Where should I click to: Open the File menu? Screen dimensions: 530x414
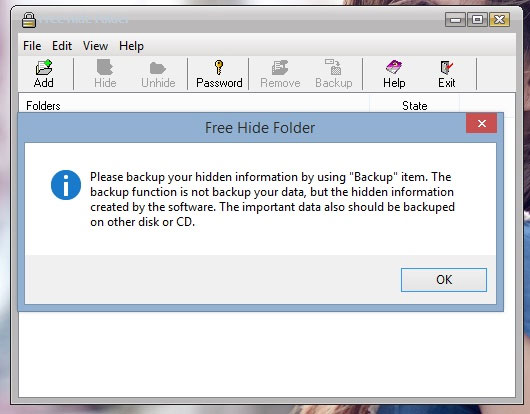(32, 46)
